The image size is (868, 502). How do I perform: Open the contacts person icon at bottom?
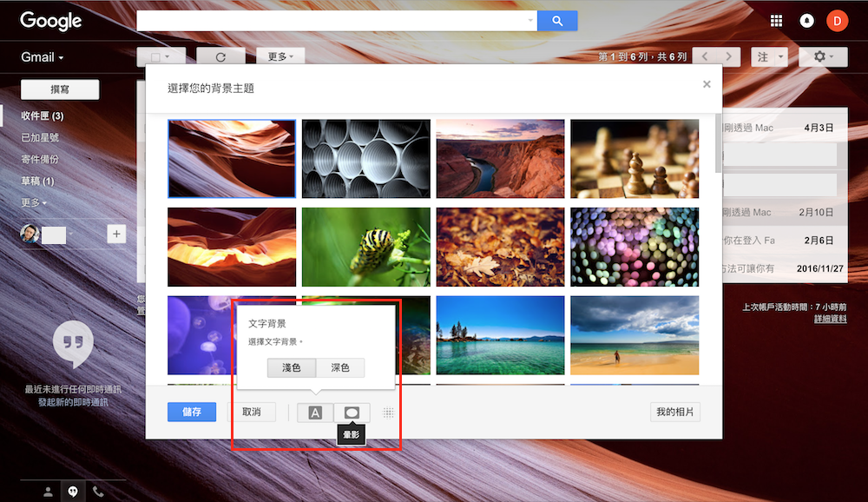(48, 492)
